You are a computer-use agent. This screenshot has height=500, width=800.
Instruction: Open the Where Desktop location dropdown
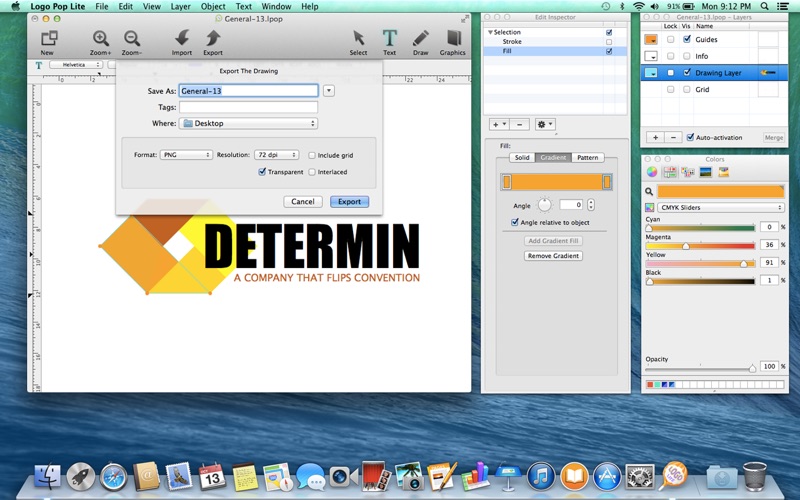tap(248, 123)
